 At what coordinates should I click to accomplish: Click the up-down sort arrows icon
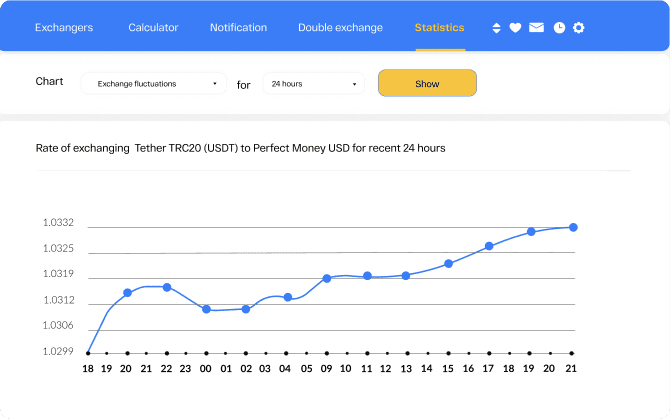(x=497, y=28)
